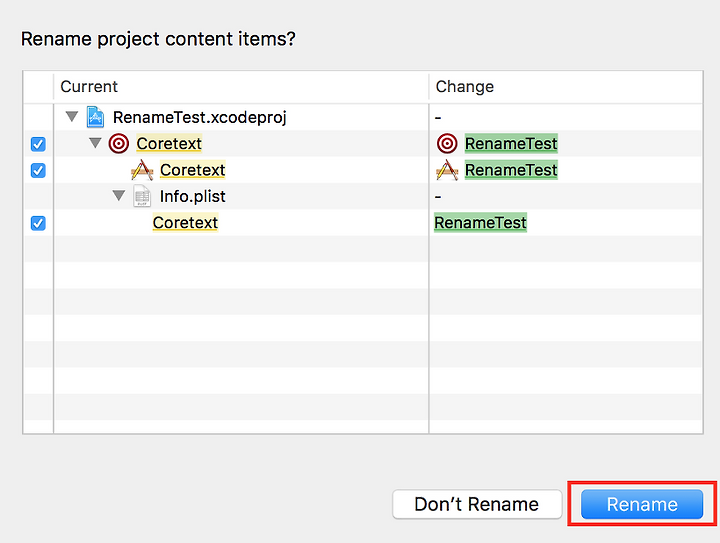720x543 pixels.
Task: Click the Rename button
Action: (641, 504)
